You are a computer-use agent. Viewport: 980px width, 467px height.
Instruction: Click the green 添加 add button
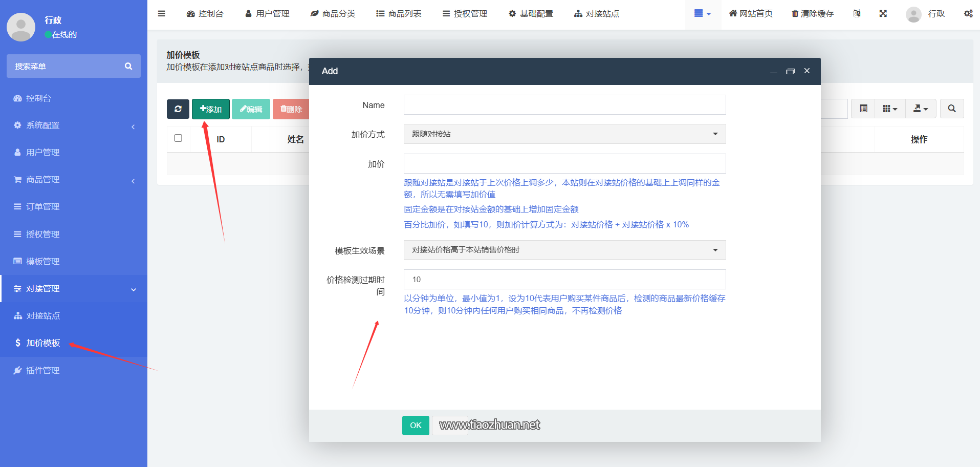(210, 109)
